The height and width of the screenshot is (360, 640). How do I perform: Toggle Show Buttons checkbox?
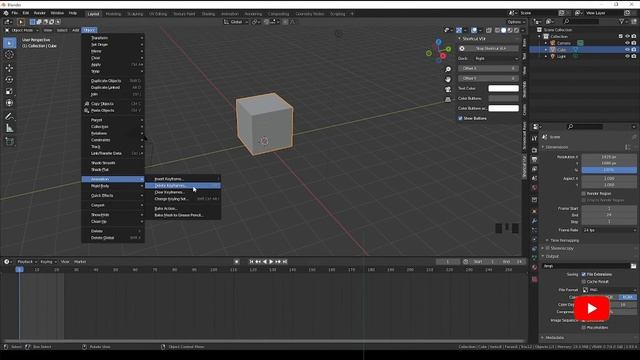tap(460, 118)
